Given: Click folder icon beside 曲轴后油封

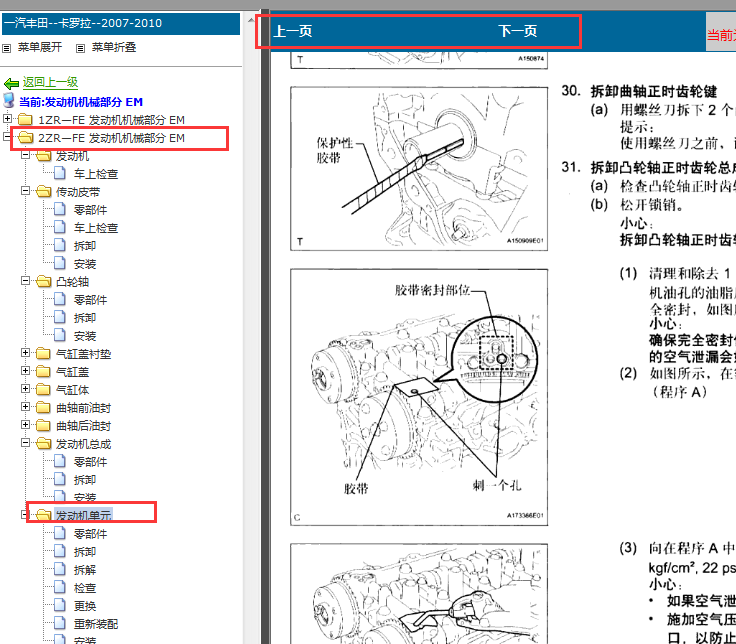Looking at the screenshot, I should coord(43,426).
